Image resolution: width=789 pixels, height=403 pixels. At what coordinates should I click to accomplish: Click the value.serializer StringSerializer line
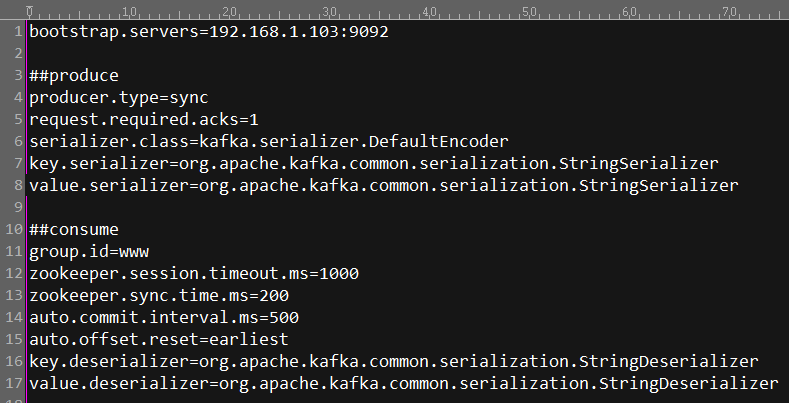pos(383,185)
